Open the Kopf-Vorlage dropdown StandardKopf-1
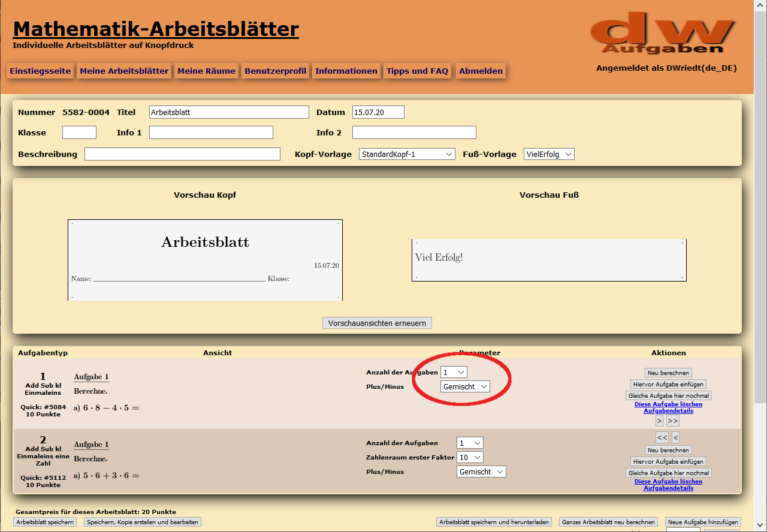Viewport: 767px width, 532px height. point(407,154)
